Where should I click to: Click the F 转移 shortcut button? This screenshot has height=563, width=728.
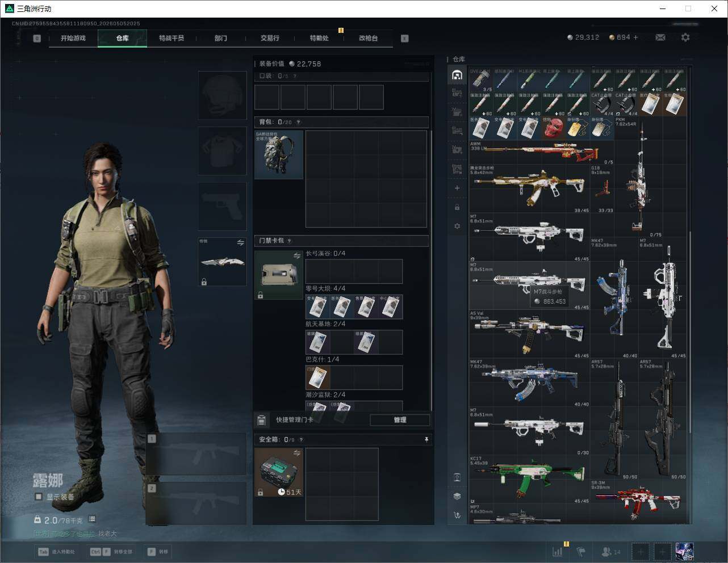158,552
